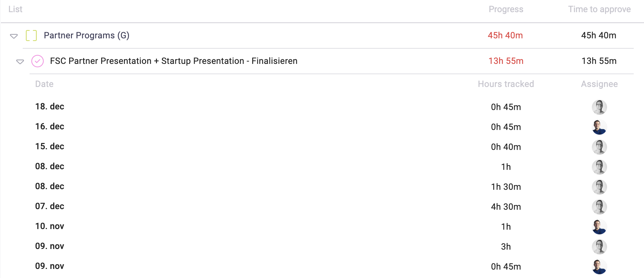This screenshot has width=644, height=278.
Task: Click the Partner Programs list bracket icon
Action: pyautogui.click(x=31, y=36)
